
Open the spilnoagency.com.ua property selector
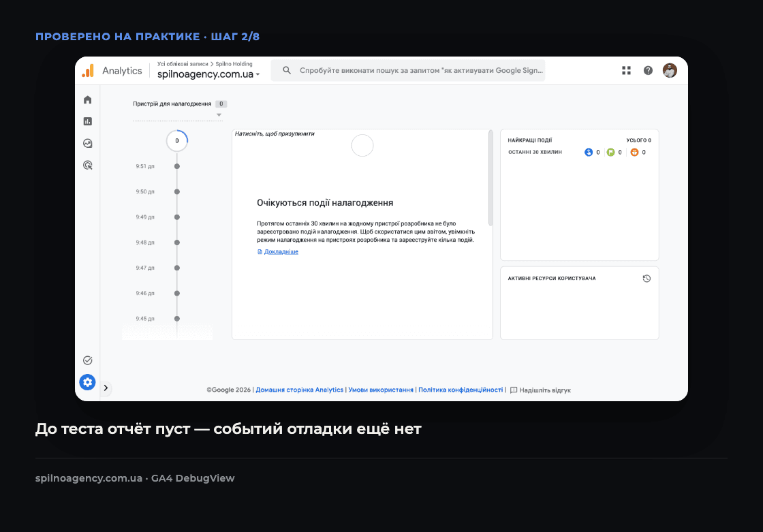(x=208, y=74)
